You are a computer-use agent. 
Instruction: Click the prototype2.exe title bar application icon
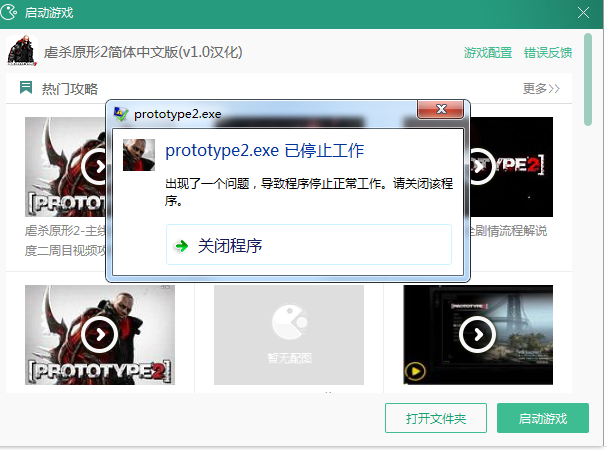(x=120, y=114)
